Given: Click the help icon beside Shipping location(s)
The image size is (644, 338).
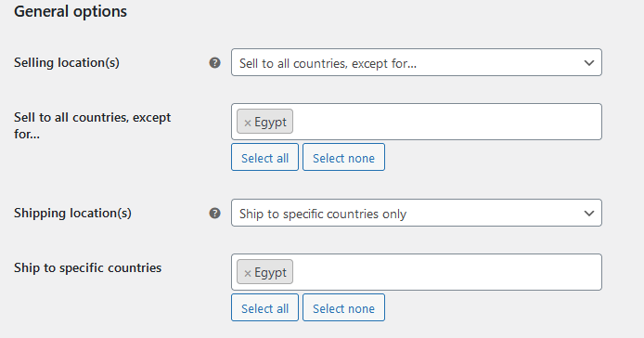Looking at the screenshot, I should coord(214,214).
